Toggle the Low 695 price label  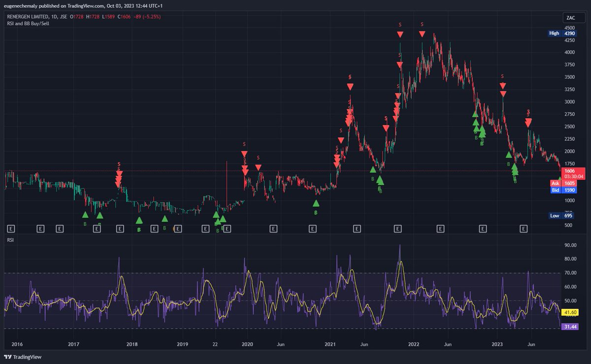click(561, 215)
